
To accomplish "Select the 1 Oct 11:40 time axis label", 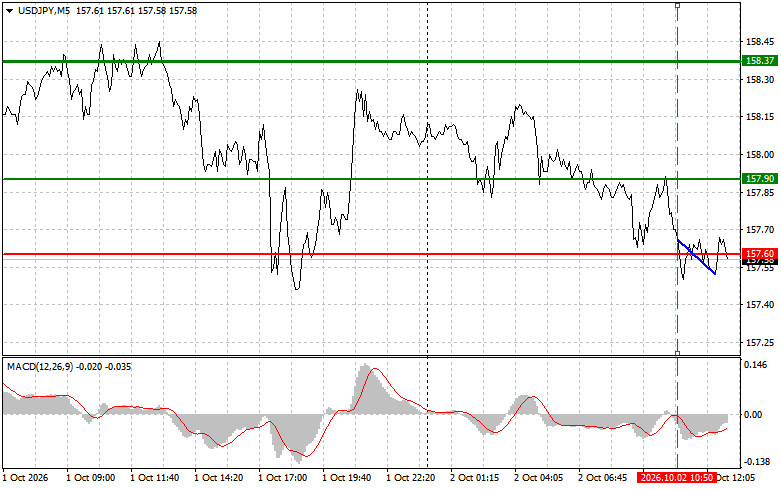I will click(x=155, y=478).
